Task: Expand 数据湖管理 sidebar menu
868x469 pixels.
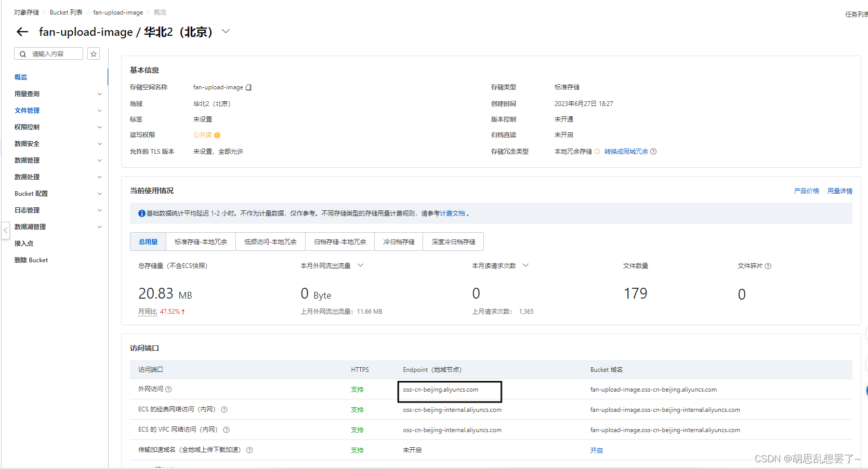Action: (x=58, y=226)
